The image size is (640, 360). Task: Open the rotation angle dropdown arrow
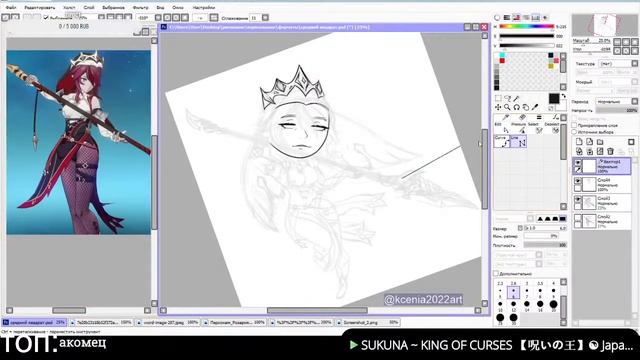pos(158,18)
